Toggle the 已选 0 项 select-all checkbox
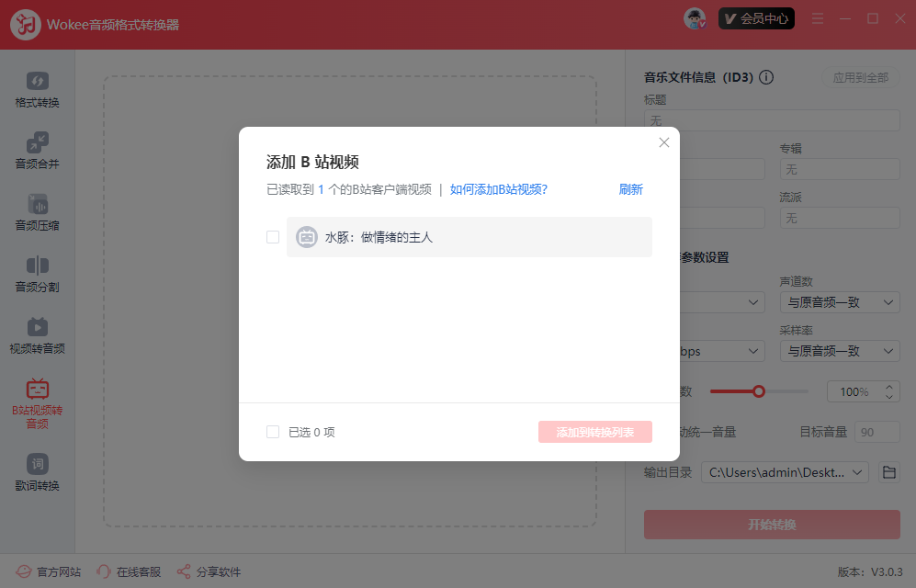 (272, 431)
